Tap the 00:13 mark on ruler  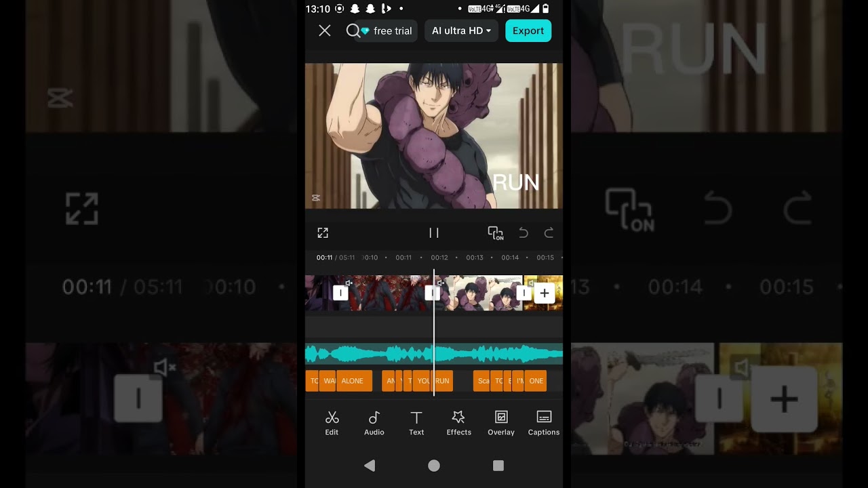475,258
